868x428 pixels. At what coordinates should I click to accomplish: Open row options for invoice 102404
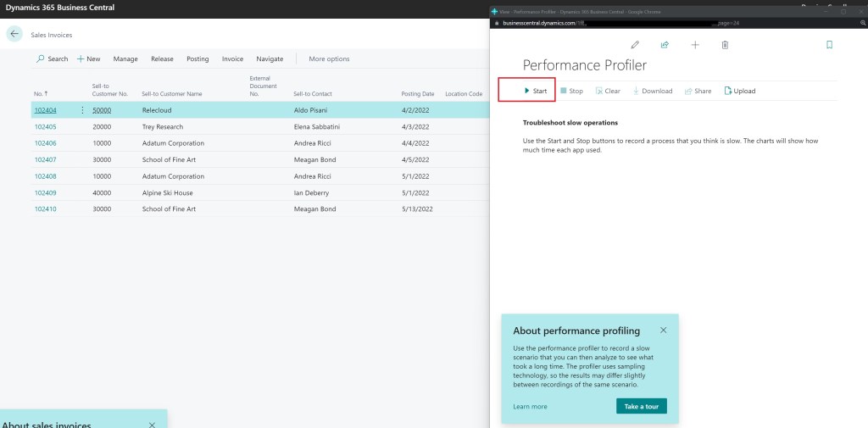click(x=82, y=110)
